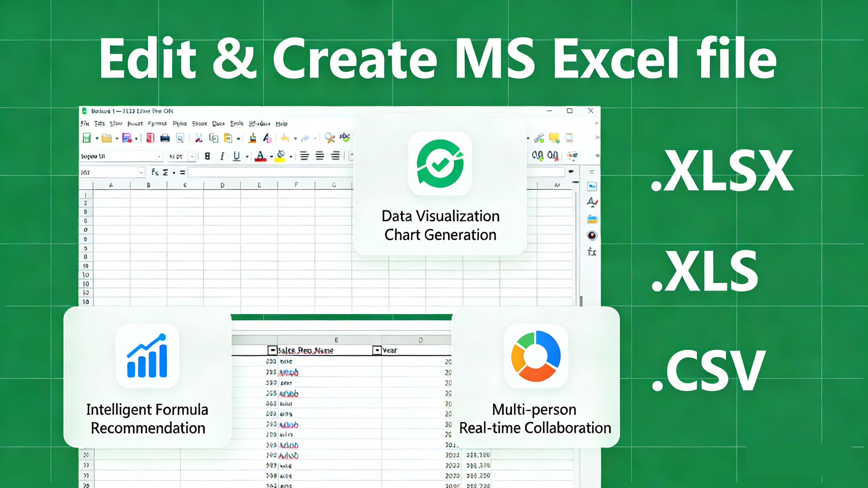Open the sidebar styles A icon

pyautogui.click(x=592, y=202)
